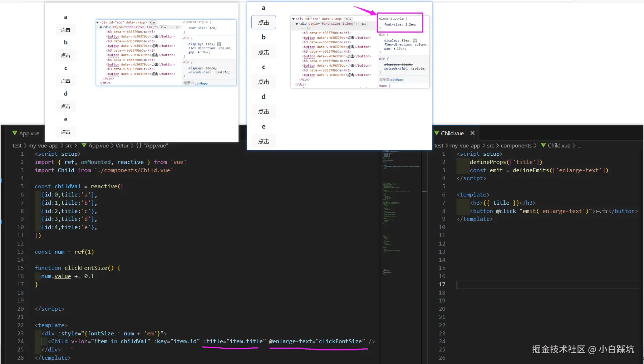This screenshot has width=644, height=364.
Task: Click 点击 button under 'e' in enlarged preview
Action: pyautogui.click(x=264, y=141)
